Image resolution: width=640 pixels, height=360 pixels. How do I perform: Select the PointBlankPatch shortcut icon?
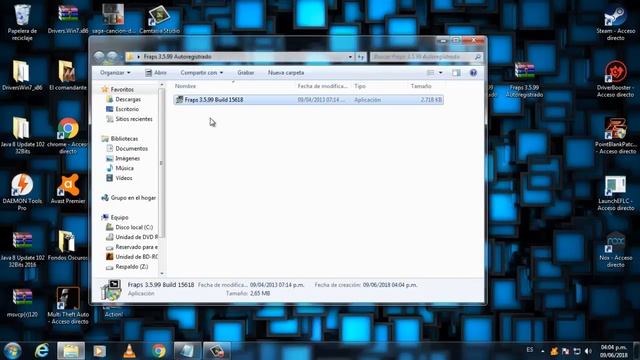coord(615,136)
